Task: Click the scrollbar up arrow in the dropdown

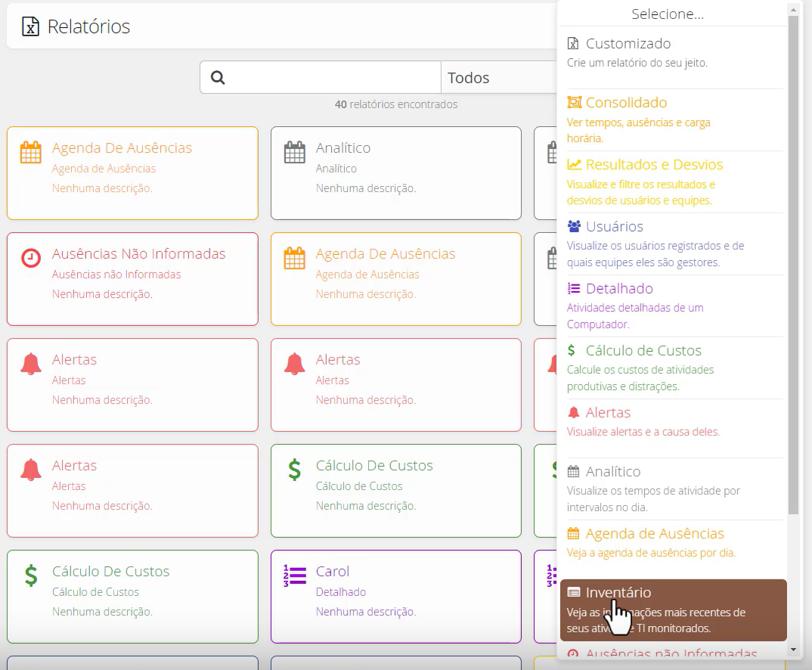Action: coord(793,9)
